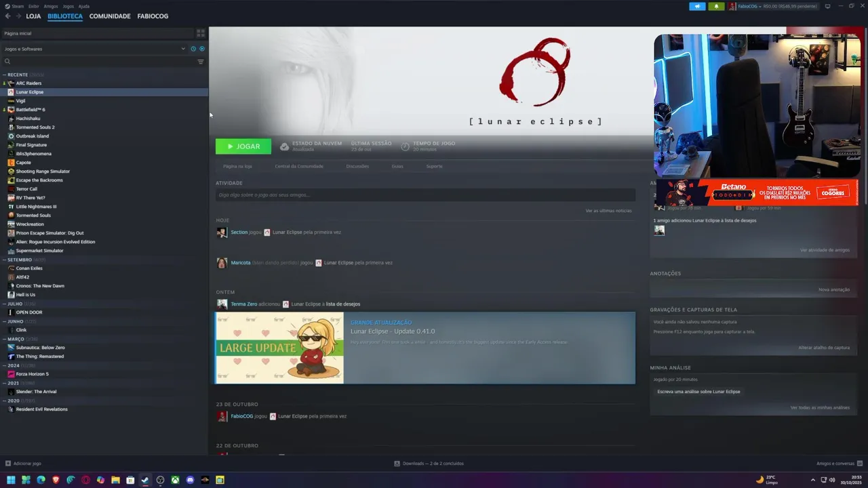Select Hachishaku game icon
The height and width of the screenshot is (488, 868).
click(11, 119)
